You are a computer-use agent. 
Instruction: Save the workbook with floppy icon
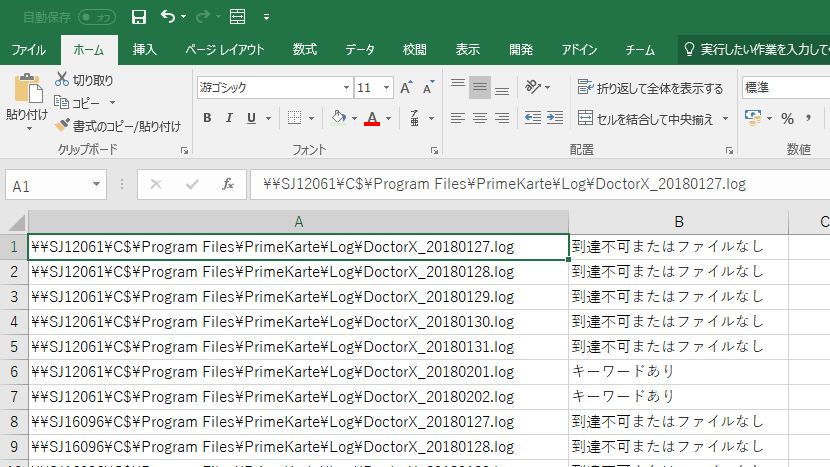[139, 17]
